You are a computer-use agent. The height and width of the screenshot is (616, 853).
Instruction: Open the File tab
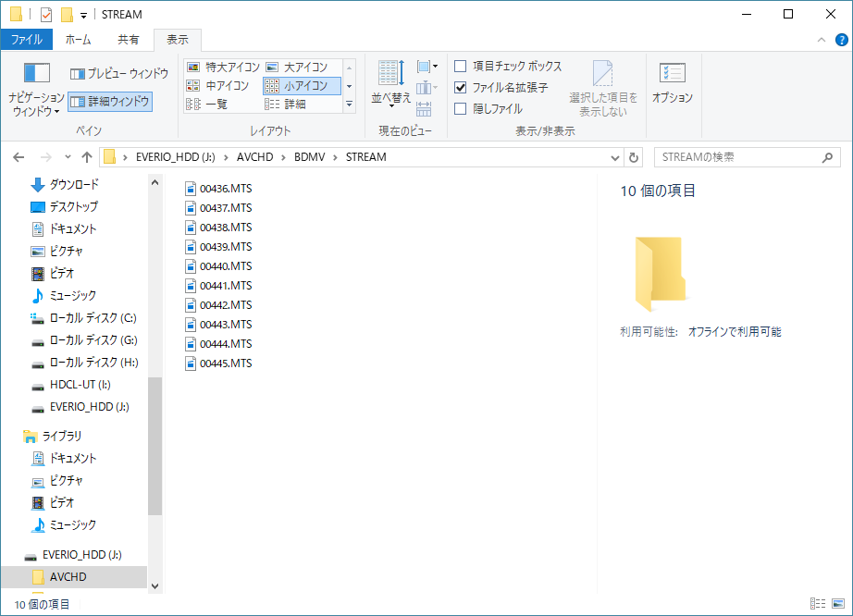[27, 40]
